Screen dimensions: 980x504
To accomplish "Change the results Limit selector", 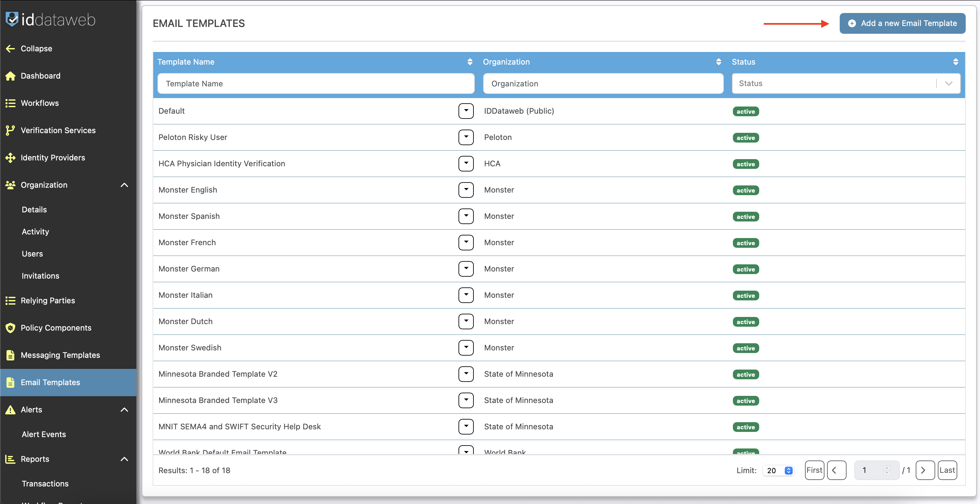I will (x=778, y=470).
